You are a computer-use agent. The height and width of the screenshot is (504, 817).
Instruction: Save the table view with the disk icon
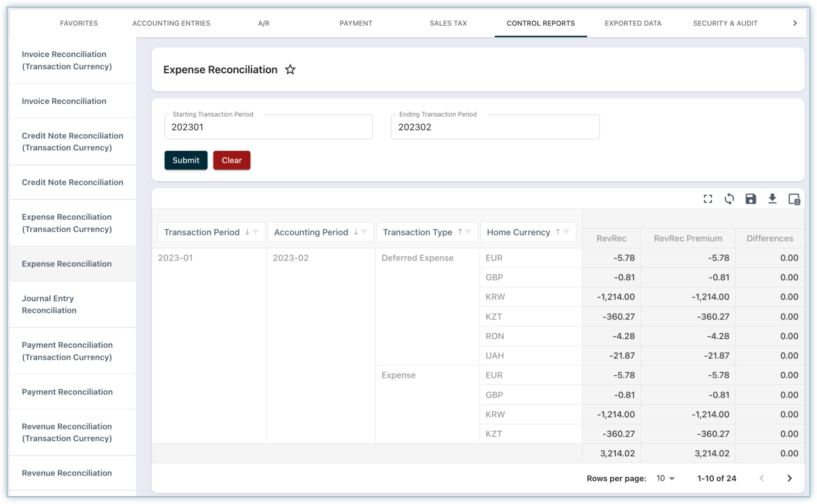[750, 199]
